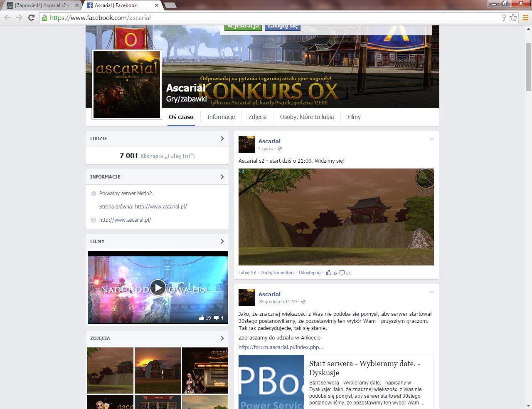Click the vertical scrollbar thumb
The height and width of the screenshot is (409, 532).
pos(528,67)
